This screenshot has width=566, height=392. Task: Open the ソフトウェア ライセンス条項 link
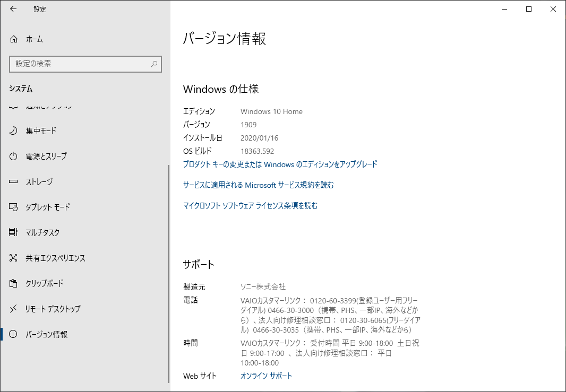[x=251, y=205]
